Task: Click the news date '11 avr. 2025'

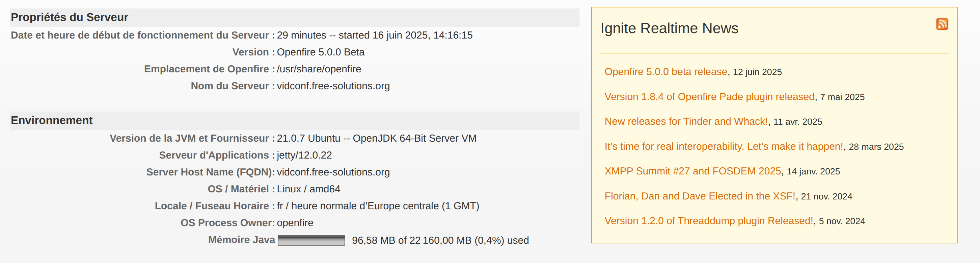Action: (797, 122)
